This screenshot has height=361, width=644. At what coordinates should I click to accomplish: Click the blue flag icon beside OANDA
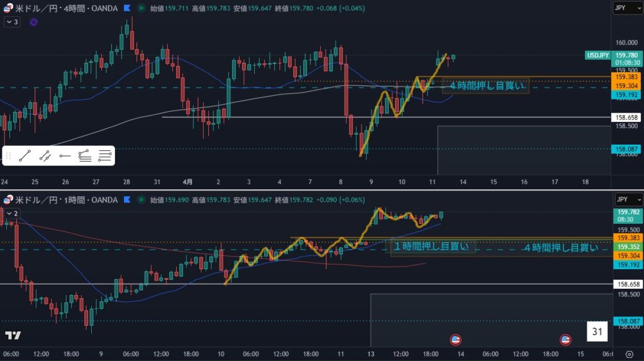(x=127, y=9)
